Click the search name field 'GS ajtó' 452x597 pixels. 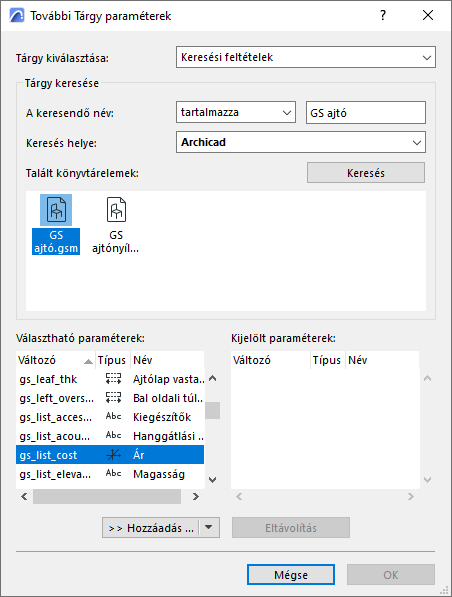[x=366, y=113]
